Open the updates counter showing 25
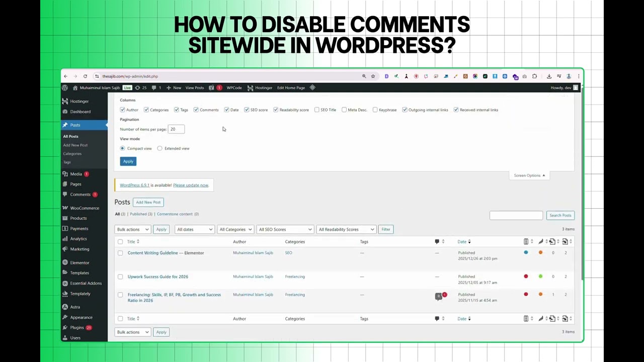644x362 pixels. (x=141, y=87)
